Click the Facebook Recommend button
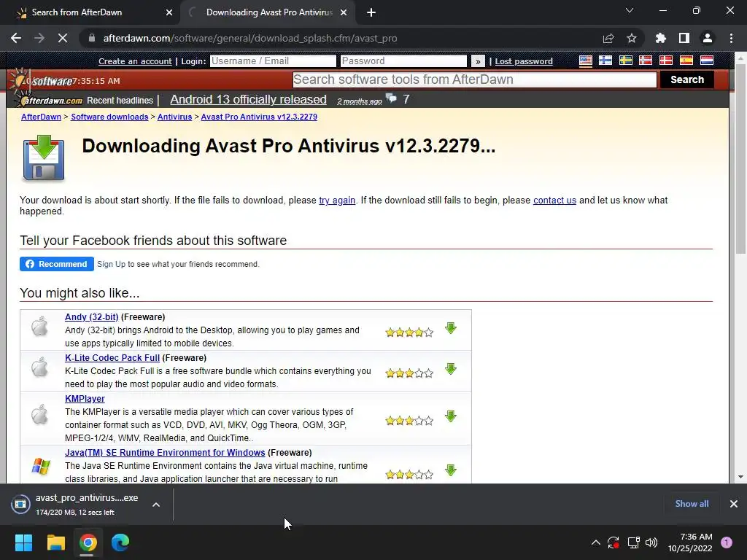 pos(57,264)
